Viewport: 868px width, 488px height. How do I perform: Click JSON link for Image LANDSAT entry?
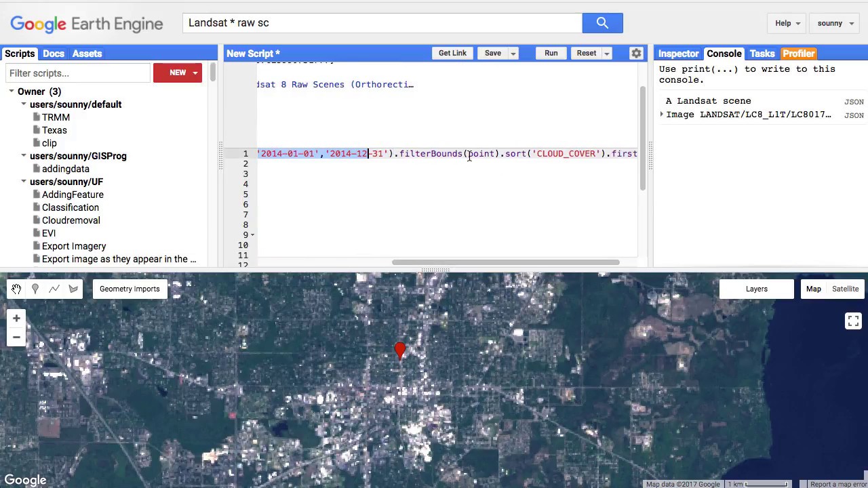[854, 115]
